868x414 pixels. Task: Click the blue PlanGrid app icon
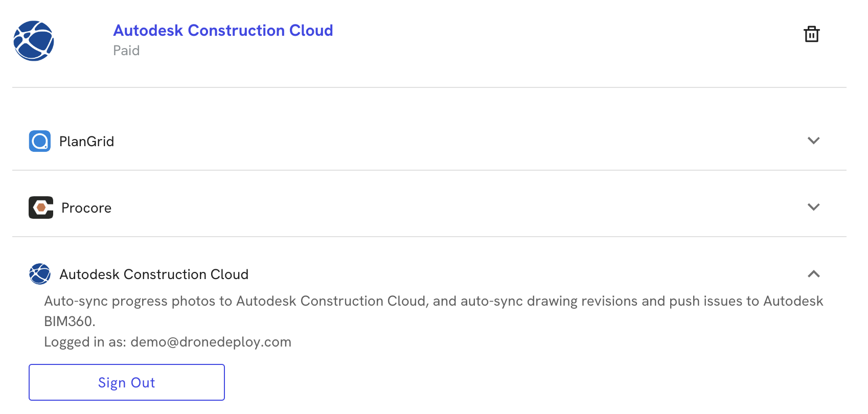40,141
